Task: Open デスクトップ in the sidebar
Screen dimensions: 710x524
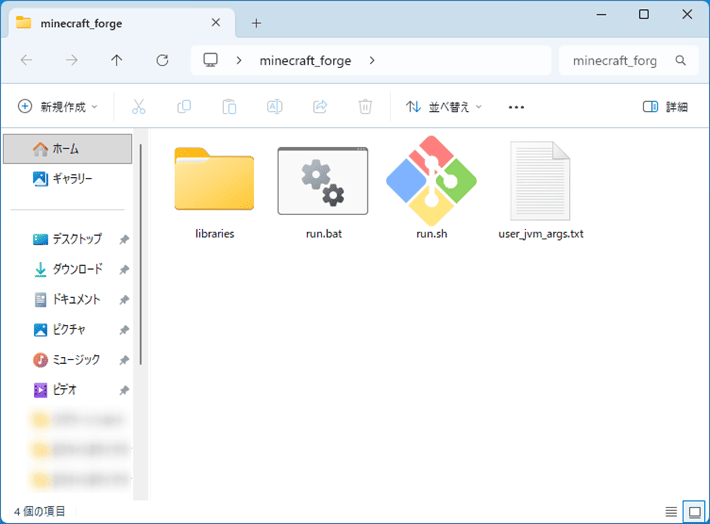Action: coord(67,239)
